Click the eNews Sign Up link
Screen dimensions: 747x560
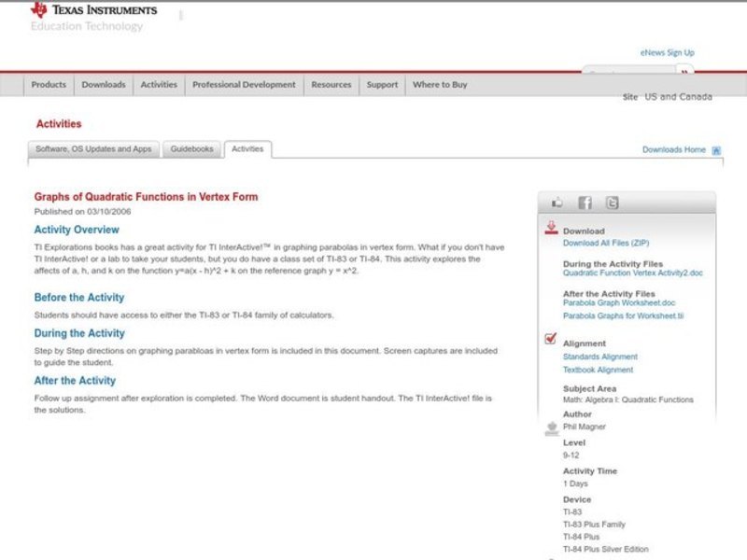[667, 53]
